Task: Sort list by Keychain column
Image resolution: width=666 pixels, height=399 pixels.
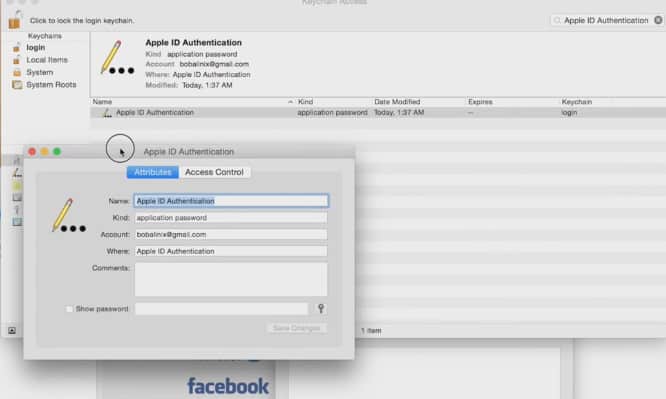Action: pyautogui.click(x=576, y=102)
